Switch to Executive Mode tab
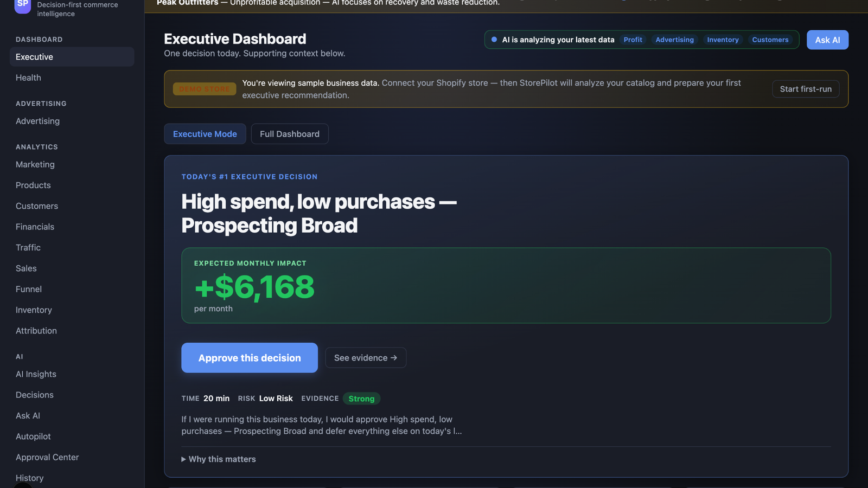868x488 pixels. [205, 134]
